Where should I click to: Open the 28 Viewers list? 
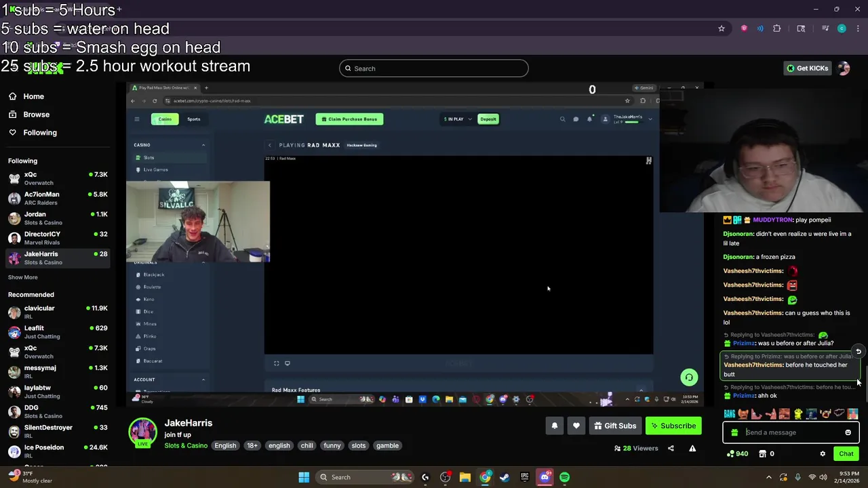coord(636,448)
